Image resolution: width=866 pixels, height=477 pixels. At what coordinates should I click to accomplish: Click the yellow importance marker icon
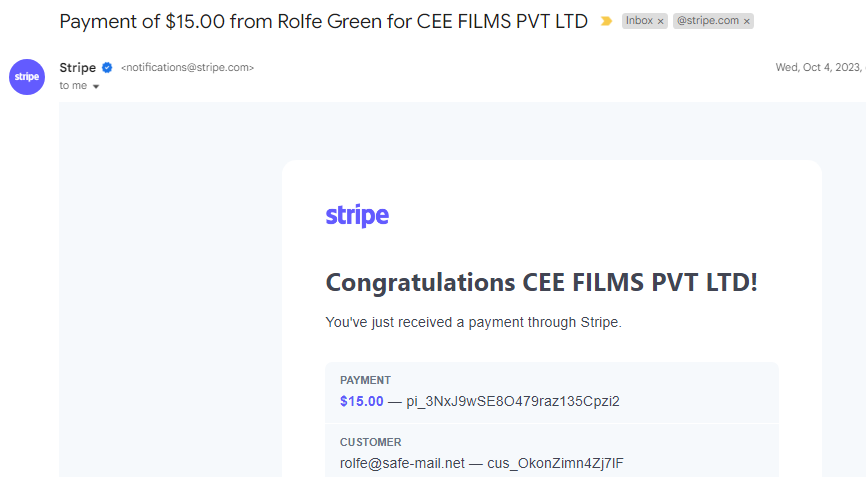click(x=606, y=21)
